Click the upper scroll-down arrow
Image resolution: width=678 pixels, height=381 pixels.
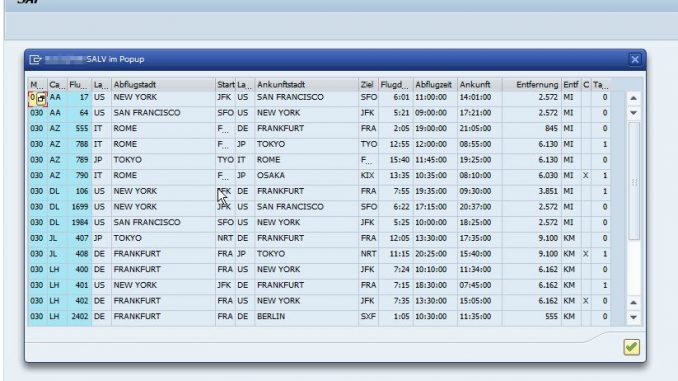coord(633,113)
